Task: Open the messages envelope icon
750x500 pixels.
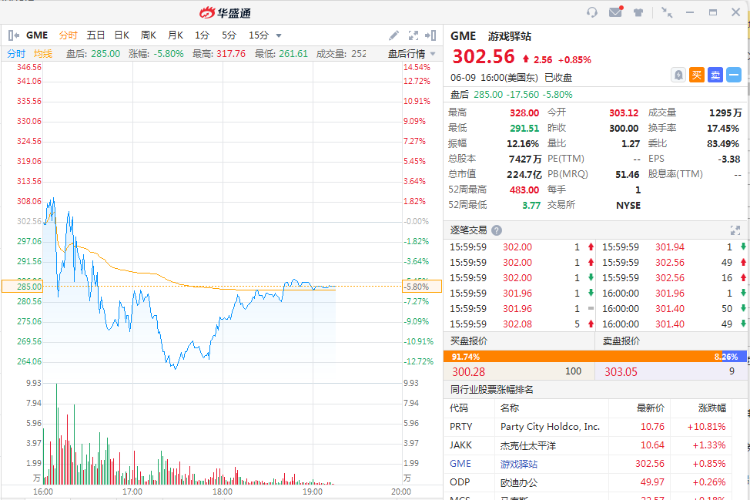Action: pos(616,12)
